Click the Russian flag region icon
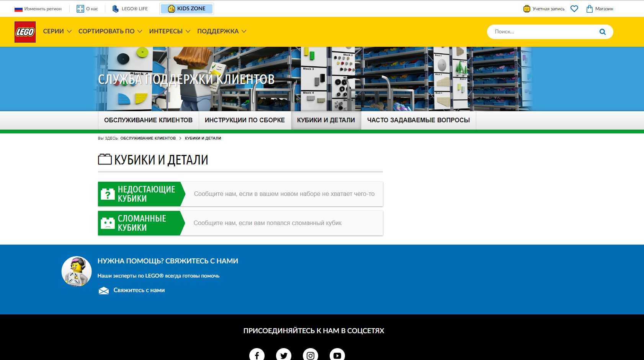644x360 pixels. coord(18,9)
